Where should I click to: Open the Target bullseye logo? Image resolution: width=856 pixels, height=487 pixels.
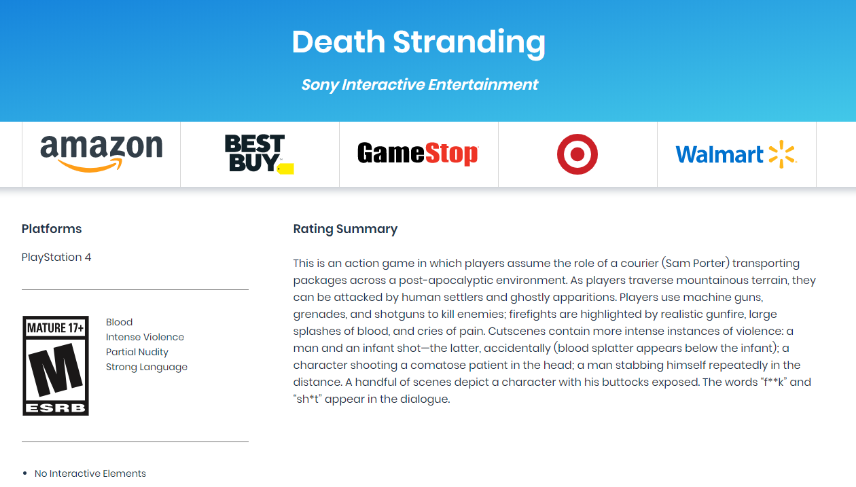pyautogui.click(x=577, y=154)
